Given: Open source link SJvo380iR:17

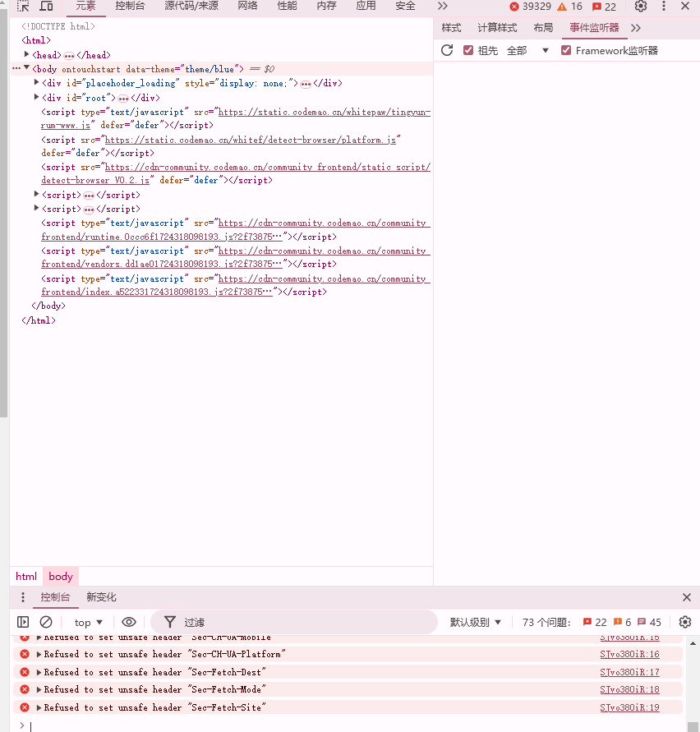Looking at the screenshot, I should point(629,672).
